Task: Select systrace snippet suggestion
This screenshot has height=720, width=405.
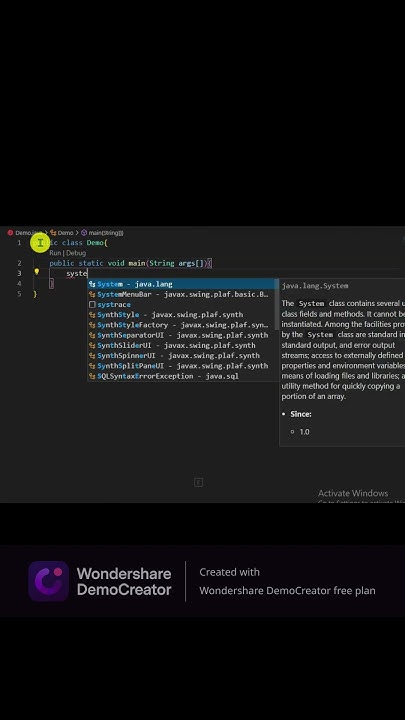Action: point(183,304)
